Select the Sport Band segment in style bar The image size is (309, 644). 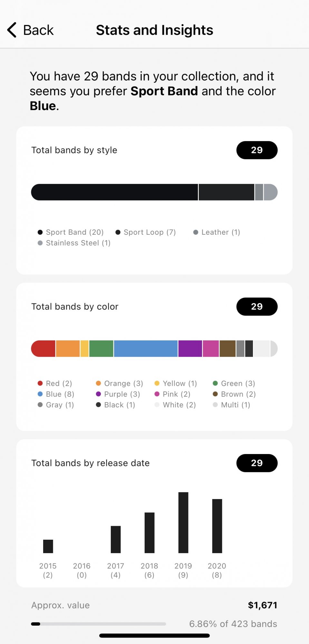tap(114, 192)
